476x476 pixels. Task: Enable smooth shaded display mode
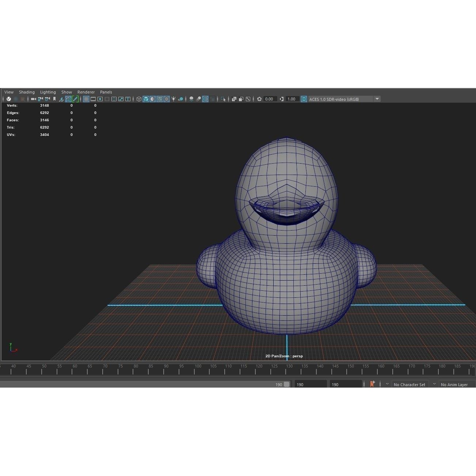pos(146,99)
